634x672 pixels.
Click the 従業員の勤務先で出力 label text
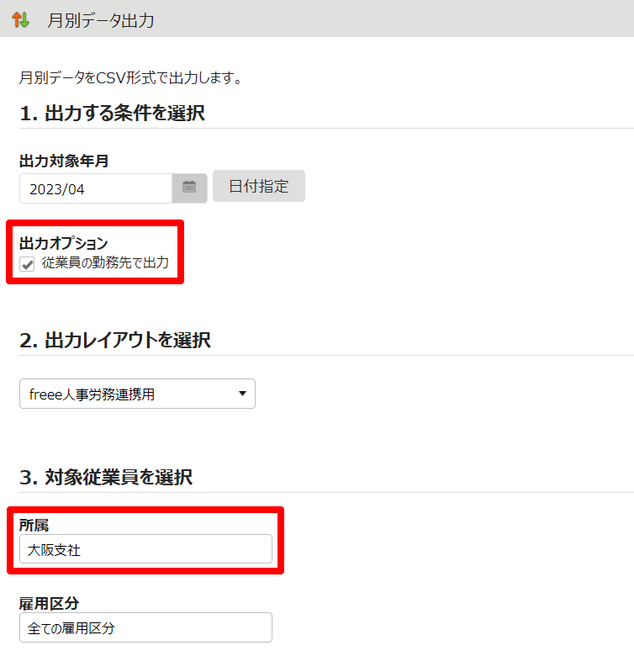click(105, 262)
